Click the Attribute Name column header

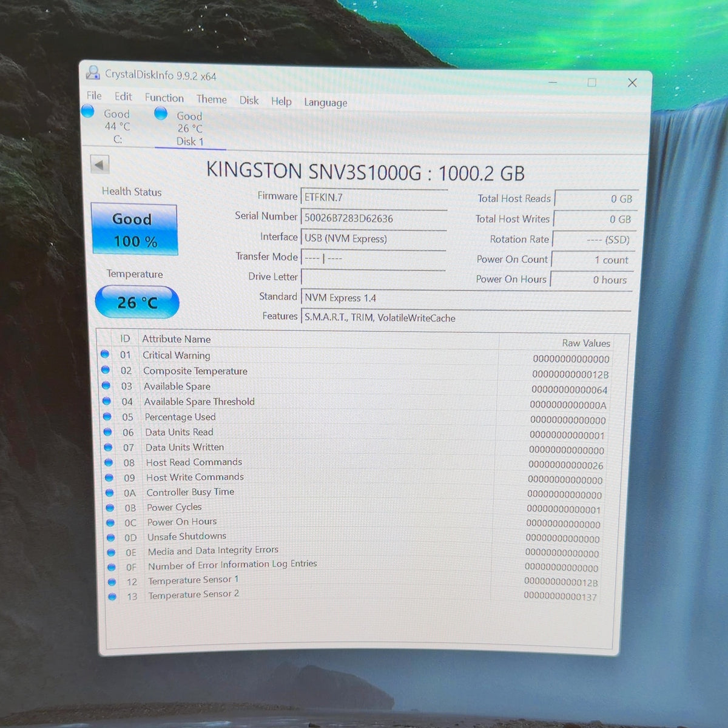pyautogui.click(x=177, y=339)
